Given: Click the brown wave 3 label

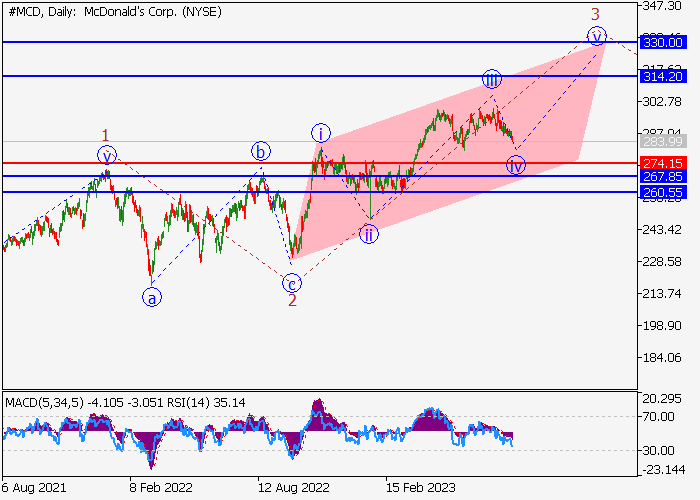Looking at the screenshot, I should tap(595, 14).
